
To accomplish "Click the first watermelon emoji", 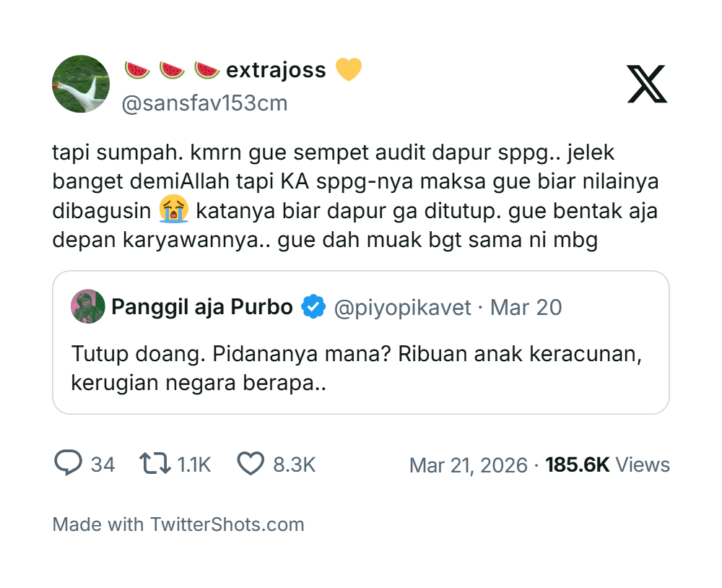I will point(137,70).
